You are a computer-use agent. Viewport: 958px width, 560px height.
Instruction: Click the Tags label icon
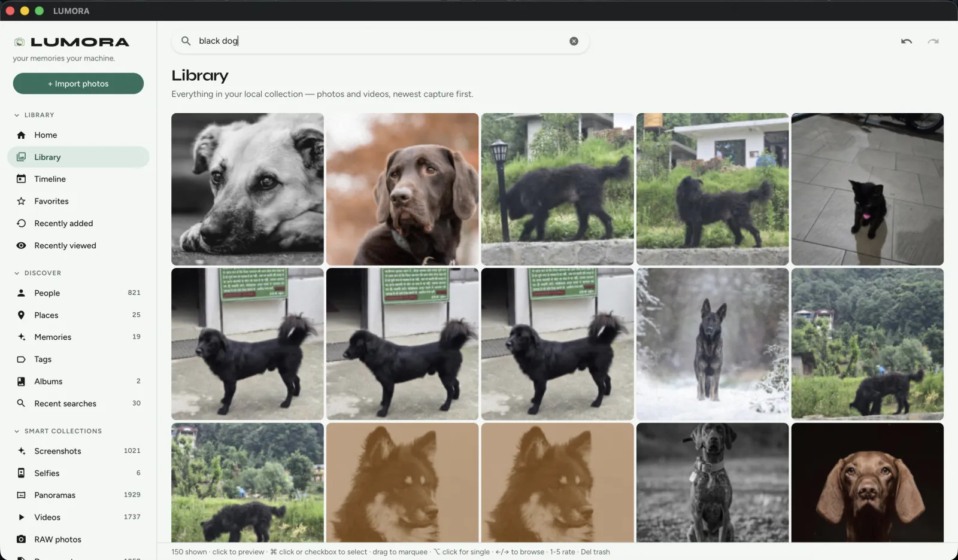click(21, 359)
